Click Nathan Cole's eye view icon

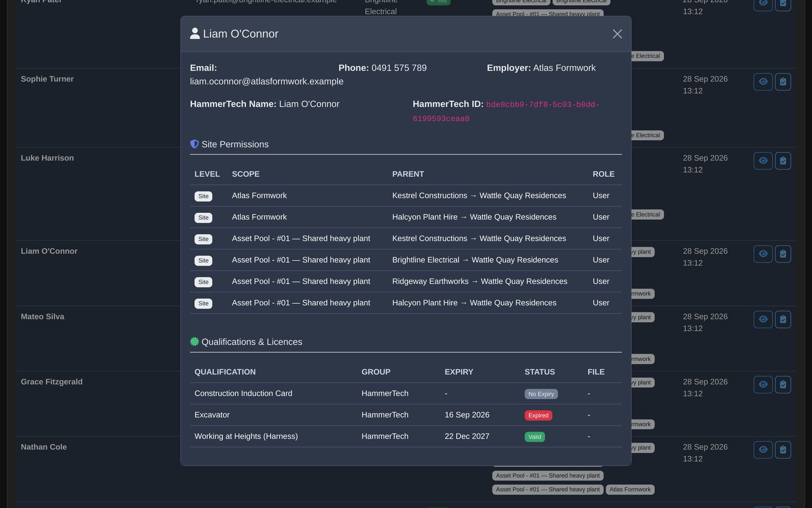[763, 450]
